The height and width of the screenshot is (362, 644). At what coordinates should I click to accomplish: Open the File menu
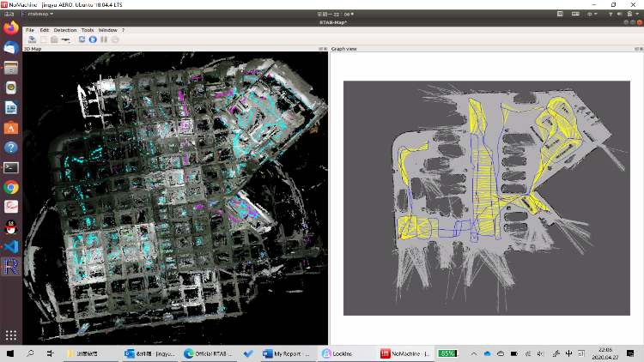(x=30, y=30)
